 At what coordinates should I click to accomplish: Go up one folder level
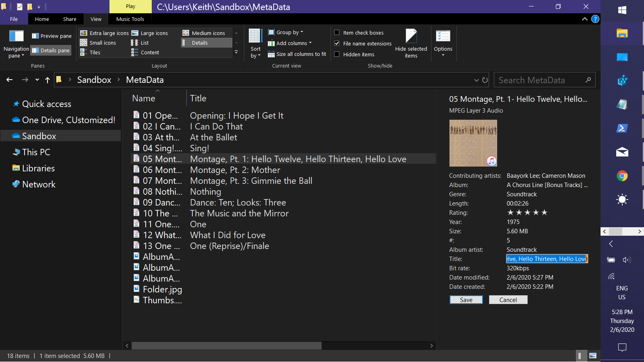47,80
